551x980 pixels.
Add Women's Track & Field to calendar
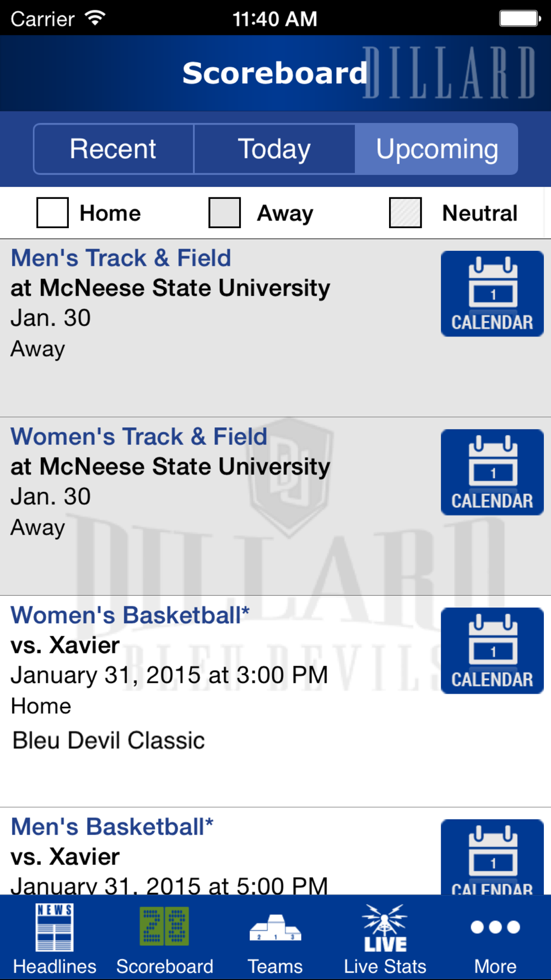coord(492,472)
